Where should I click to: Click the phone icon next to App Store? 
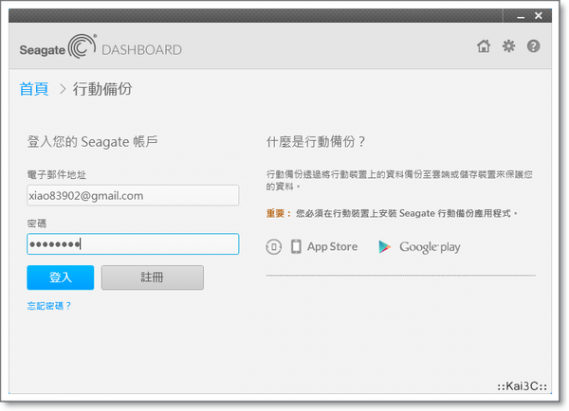pos(296,247)
